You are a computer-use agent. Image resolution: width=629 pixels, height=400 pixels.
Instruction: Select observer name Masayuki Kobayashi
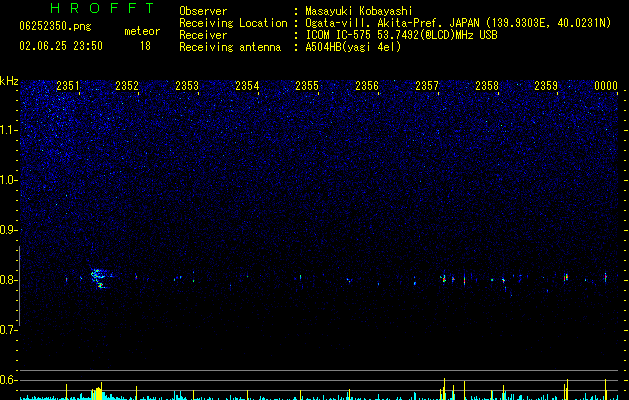[359, 11]
